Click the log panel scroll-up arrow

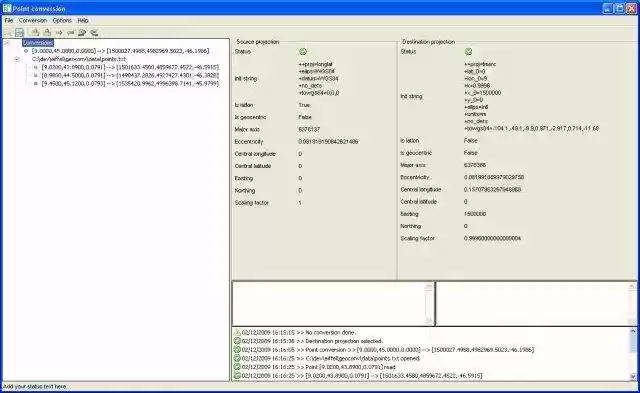pyautogui.click(x=633, y=331)
